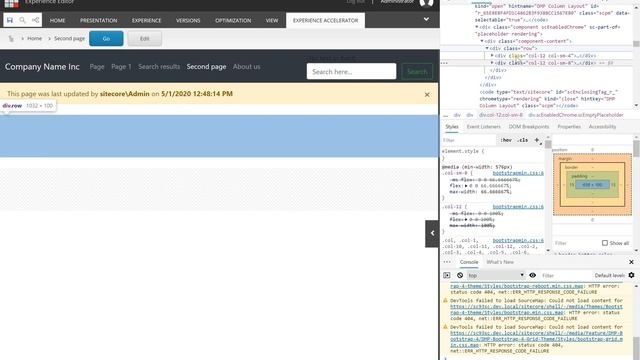
Task: Switch to the What's New drawer tab
Action: [x=500, y=262]
